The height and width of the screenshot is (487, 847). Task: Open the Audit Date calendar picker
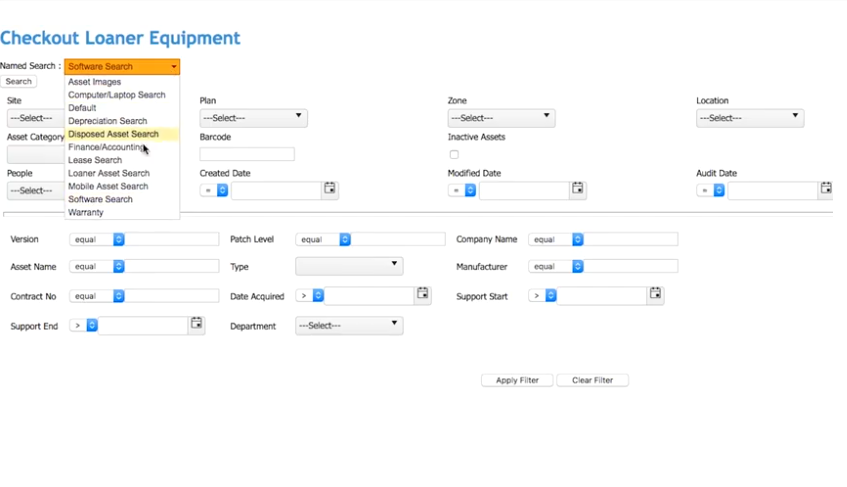click(826, 188)
